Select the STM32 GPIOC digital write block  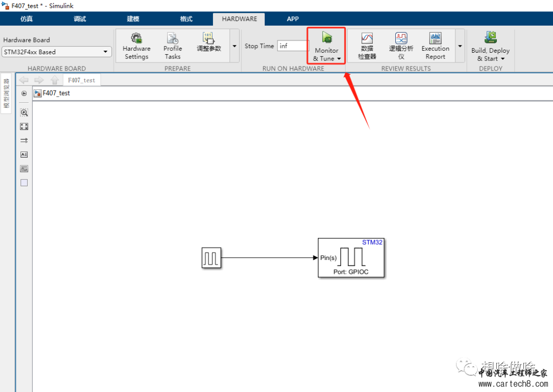(x=351, y=258)
